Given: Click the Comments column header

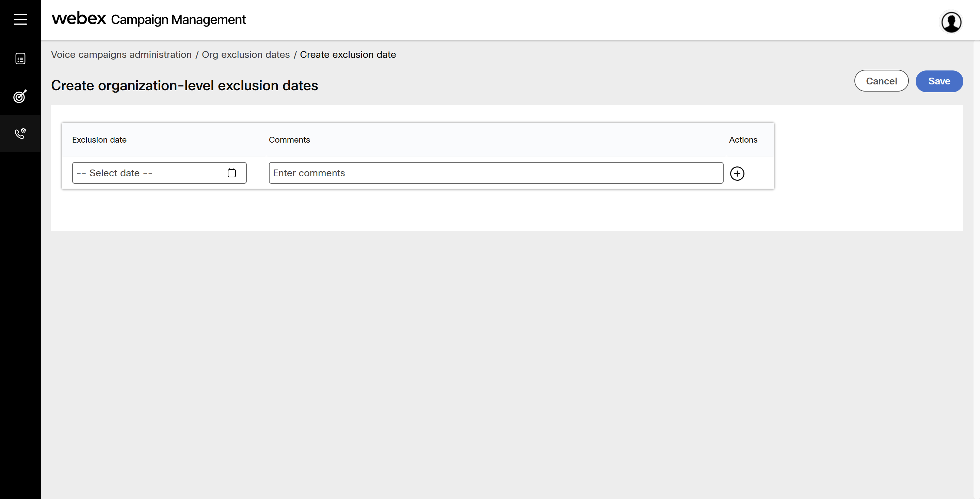Looking at the screenshot, I should 289,140.
